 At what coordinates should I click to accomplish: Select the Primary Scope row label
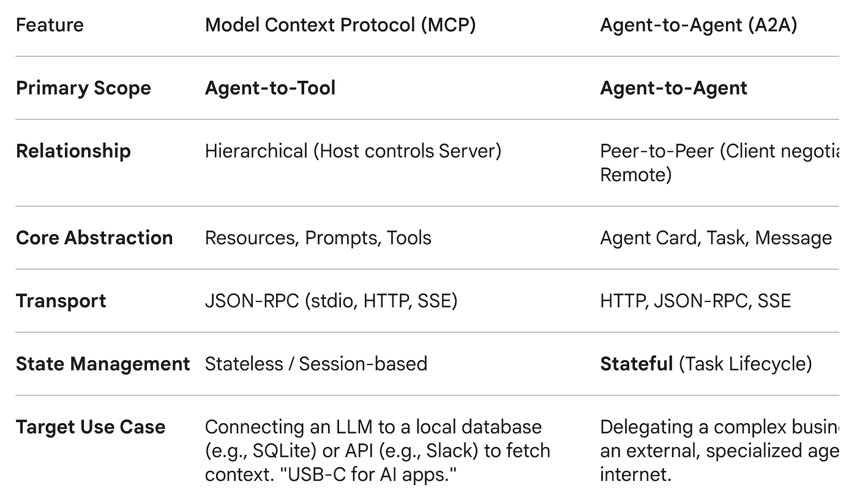pyautogui.click(x=83, y=88)
